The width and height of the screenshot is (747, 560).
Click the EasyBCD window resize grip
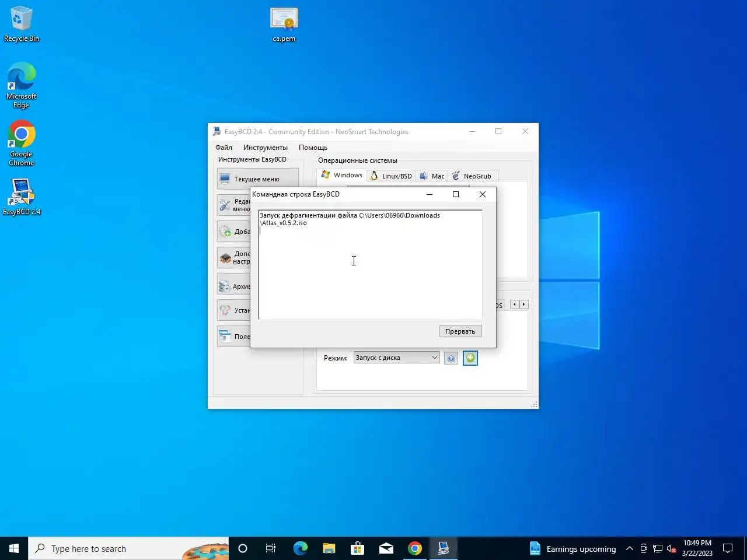[x=534, y=404]
